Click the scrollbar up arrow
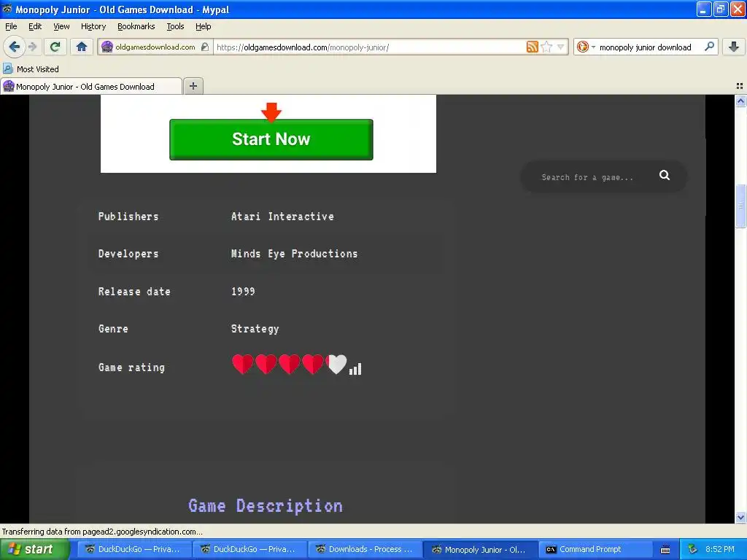Image resolution: width=747 pixels, height=560 pixels. (x=740, y=101)
